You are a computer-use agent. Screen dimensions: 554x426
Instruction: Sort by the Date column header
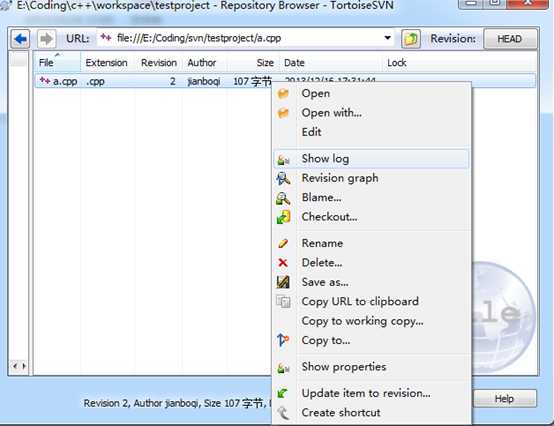click(331, 63)
